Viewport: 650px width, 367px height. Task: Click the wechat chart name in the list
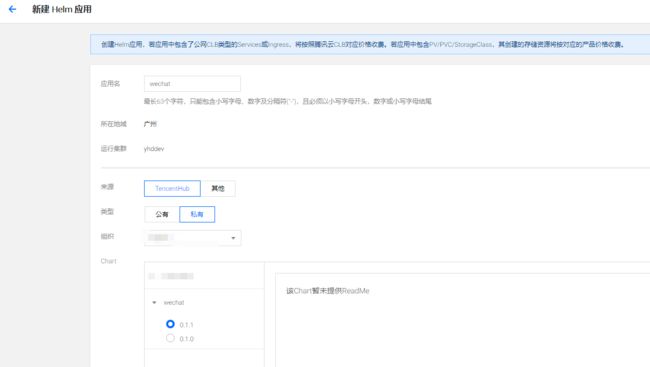pyautogui.click(x=174, y=302)
